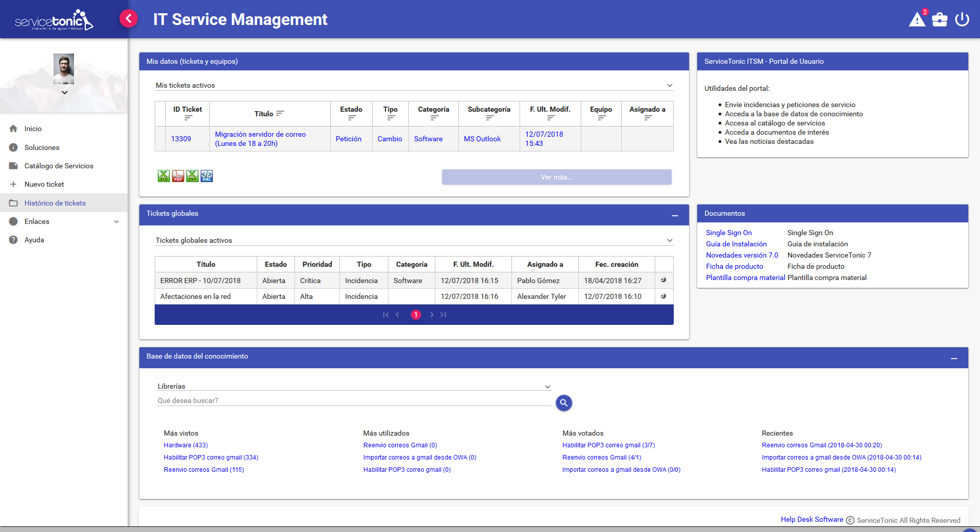Click the knowledge base search magnifier button
Viewport: 980px width, 532px height.
(x=563, y=403)
